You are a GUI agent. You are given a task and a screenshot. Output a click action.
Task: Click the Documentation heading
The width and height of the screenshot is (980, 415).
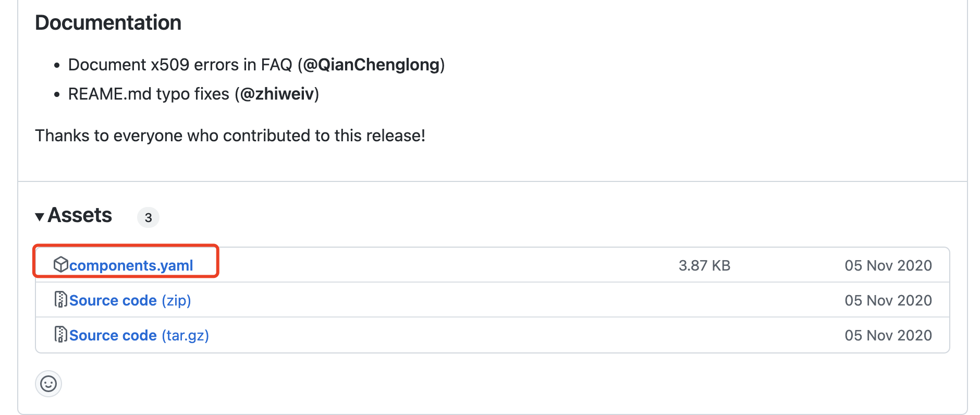[108, 23]
